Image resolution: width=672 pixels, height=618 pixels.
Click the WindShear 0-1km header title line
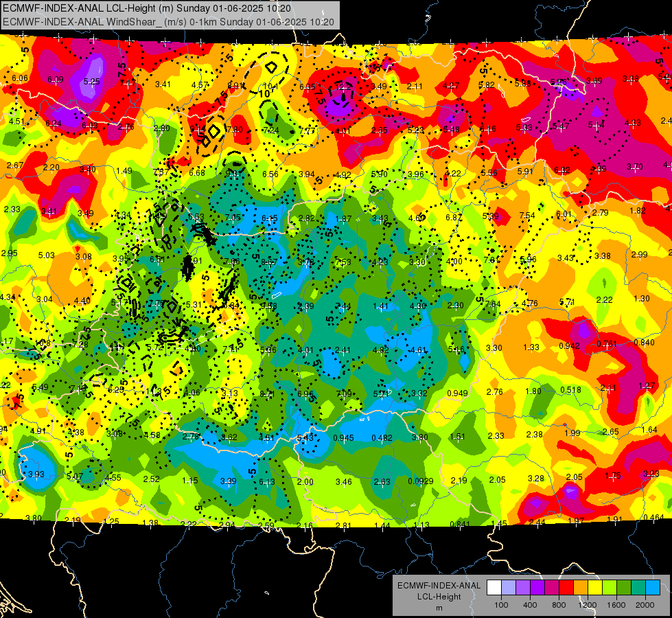pyautogui.click(x=168, y=22)
